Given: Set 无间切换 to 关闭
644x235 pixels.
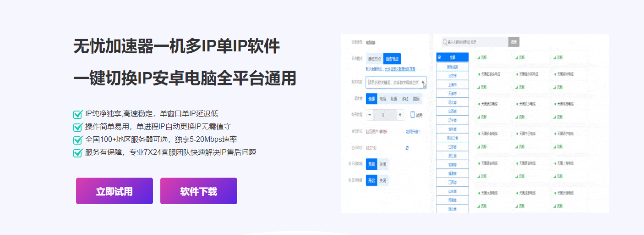Looking at the screenshot, I should [x=383, y=164].
